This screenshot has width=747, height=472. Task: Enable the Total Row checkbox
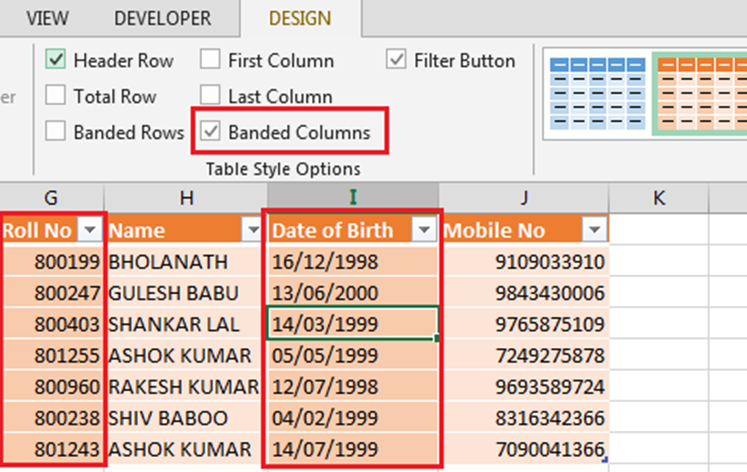pos(57,97)
